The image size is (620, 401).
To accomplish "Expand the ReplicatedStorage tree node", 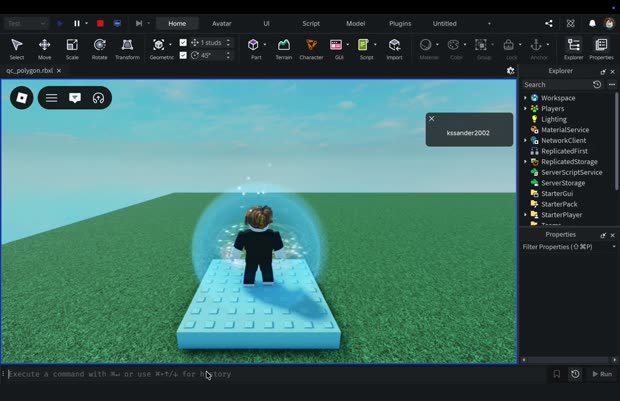I will (525, 162).
